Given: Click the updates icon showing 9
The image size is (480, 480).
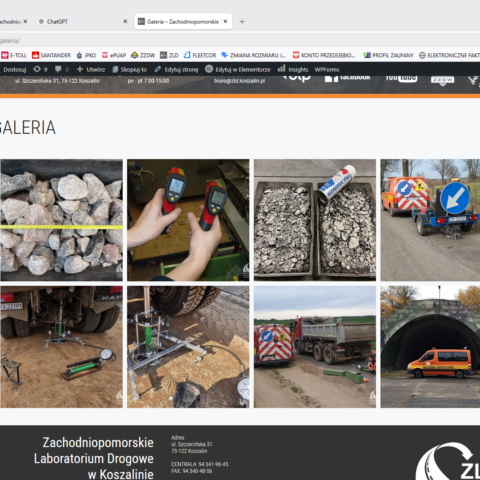Looking at the screenshot, I should (x=40, y=69).
